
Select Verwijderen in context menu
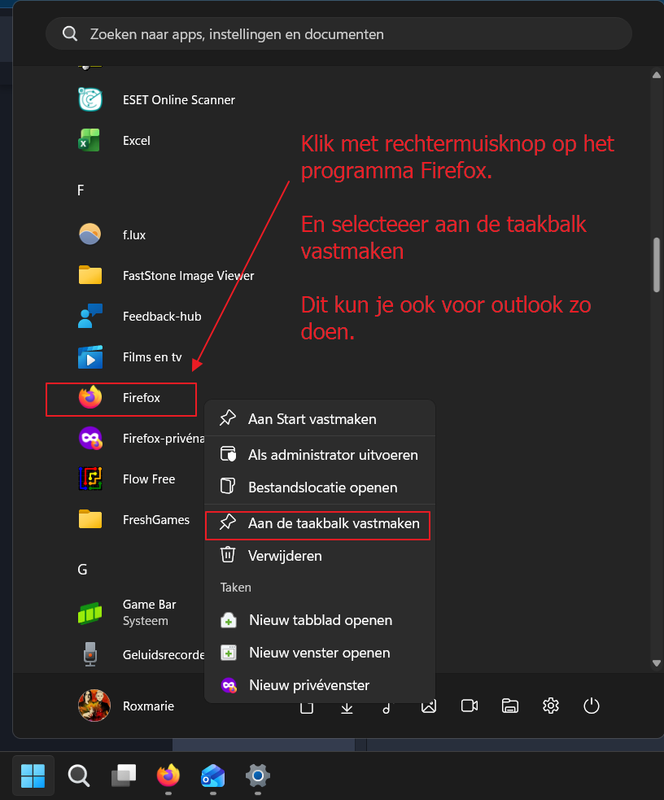[x=319, y=556]
